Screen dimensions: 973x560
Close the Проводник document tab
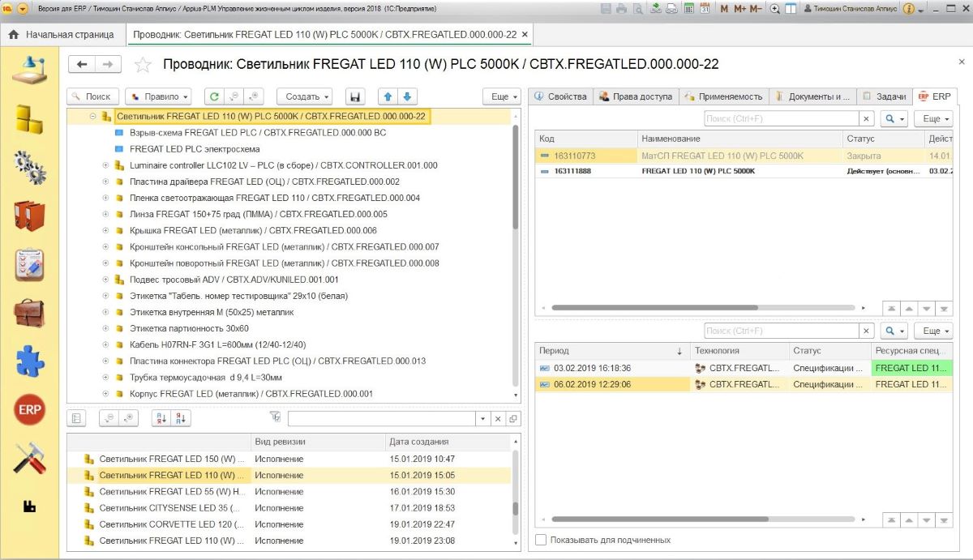525,35
